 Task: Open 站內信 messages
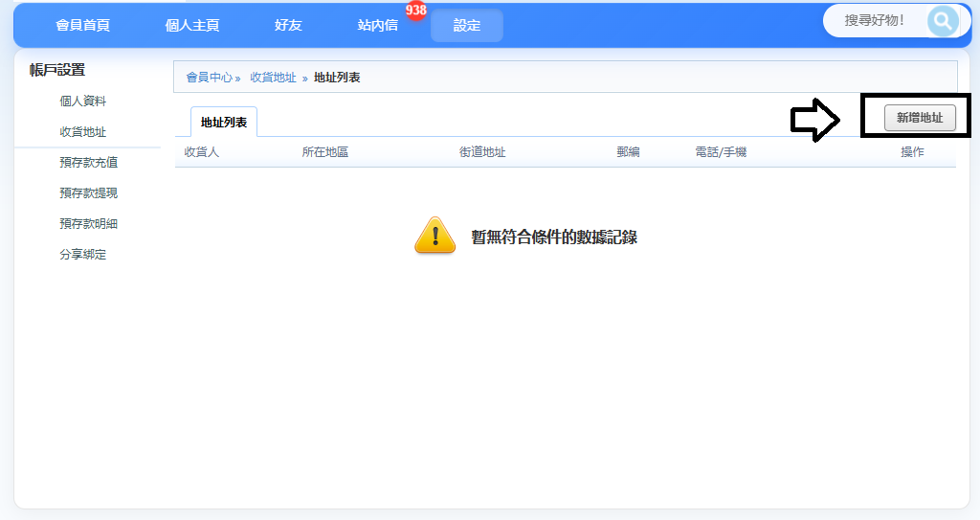point(378,26)
